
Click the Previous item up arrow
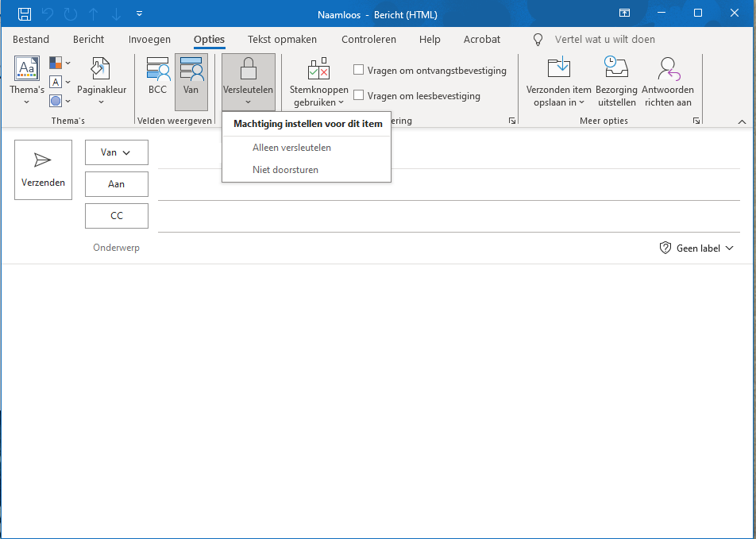pyautogui.click(x=94, y=14)
